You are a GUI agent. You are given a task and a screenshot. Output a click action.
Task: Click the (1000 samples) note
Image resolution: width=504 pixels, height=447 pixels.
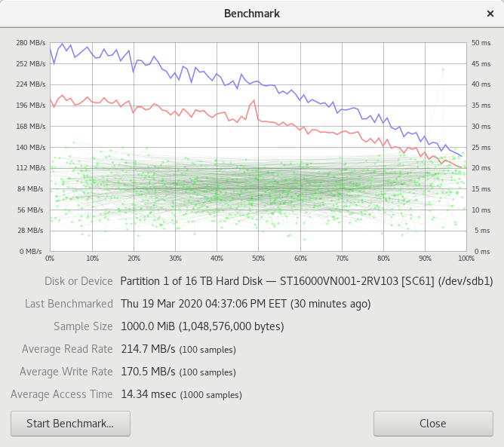pos(211,395)
